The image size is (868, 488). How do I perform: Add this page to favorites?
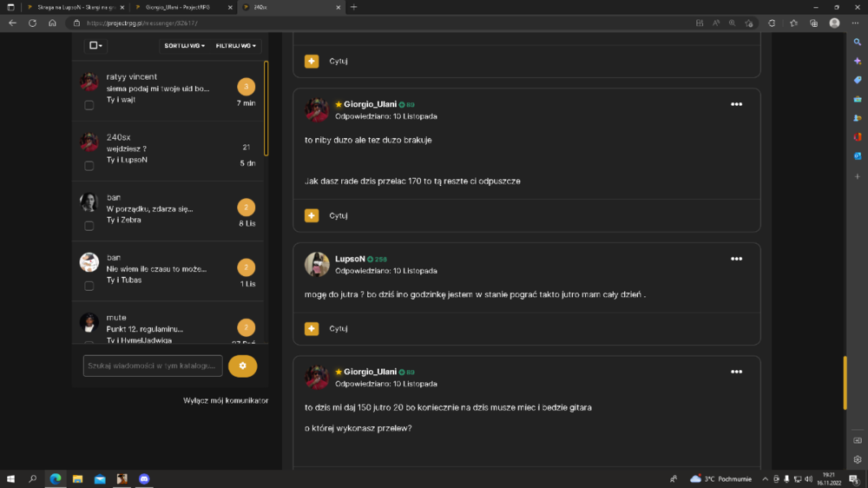click(x=749, y=23)
